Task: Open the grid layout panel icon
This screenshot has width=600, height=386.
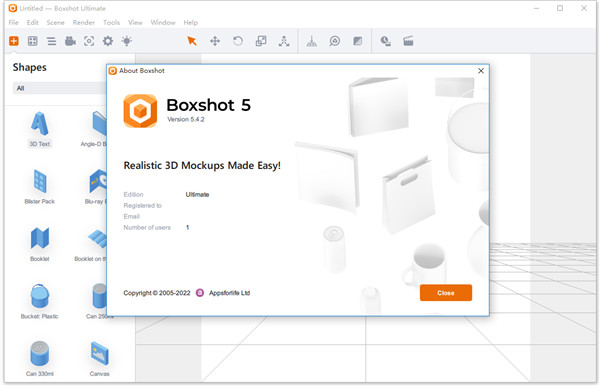Action: tap(33, 41)
